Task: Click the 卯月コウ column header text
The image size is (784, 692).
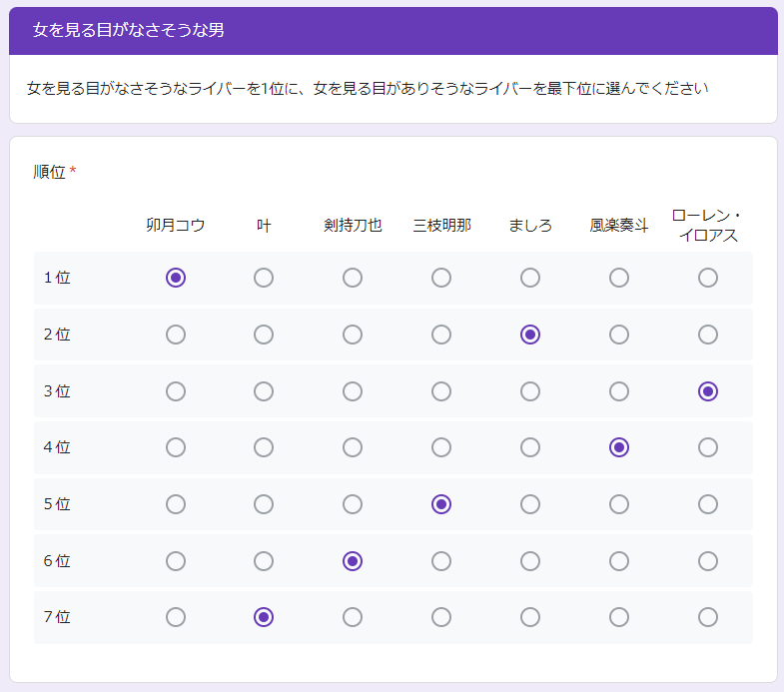Action: [x=176, y=225]
